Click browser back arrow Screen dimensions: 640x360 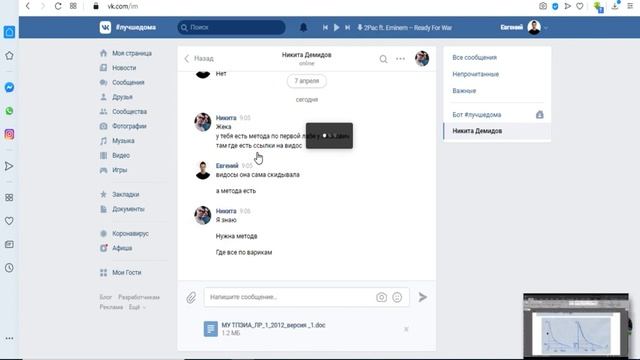tap(28, 6)
